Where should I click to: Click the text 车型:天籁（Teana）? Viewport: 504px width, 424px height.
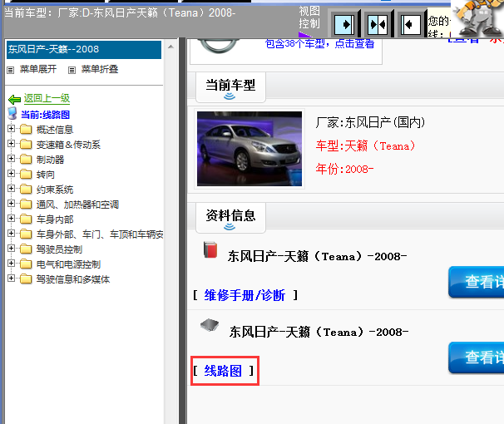point(366,146)
